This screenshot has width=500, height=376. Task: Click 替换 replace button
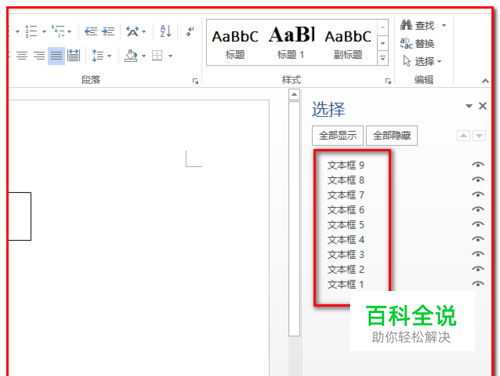tap(417, 43)
